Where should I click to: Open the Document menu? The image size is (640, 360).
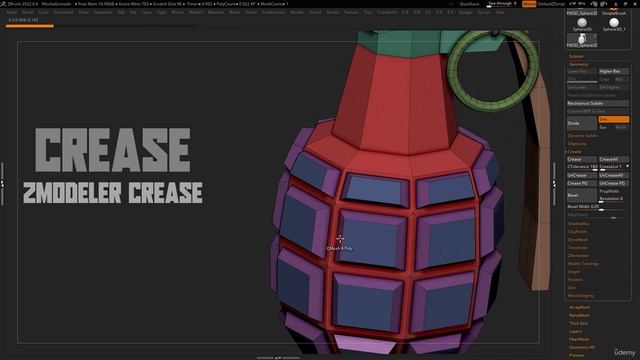click(x=63, y=13)
